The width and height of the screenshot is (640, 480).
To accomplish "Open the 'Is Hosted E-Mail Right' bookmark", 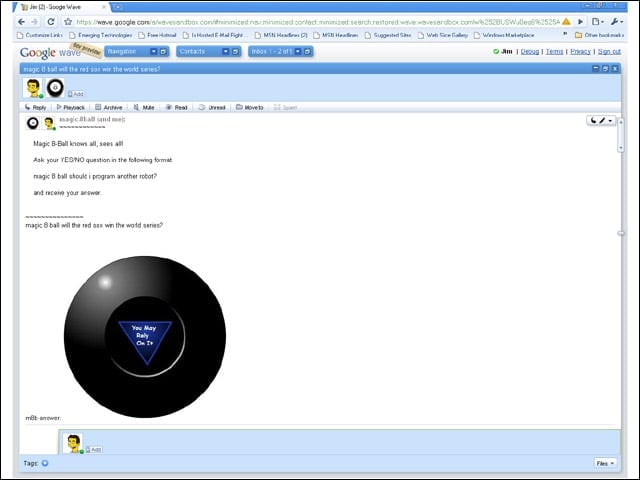I will click(x=215, y=36).
